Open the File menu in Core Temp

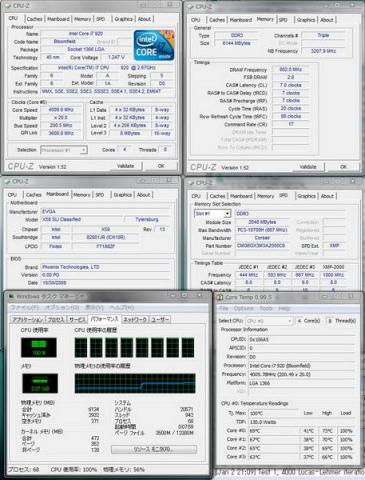click(223, 308)
